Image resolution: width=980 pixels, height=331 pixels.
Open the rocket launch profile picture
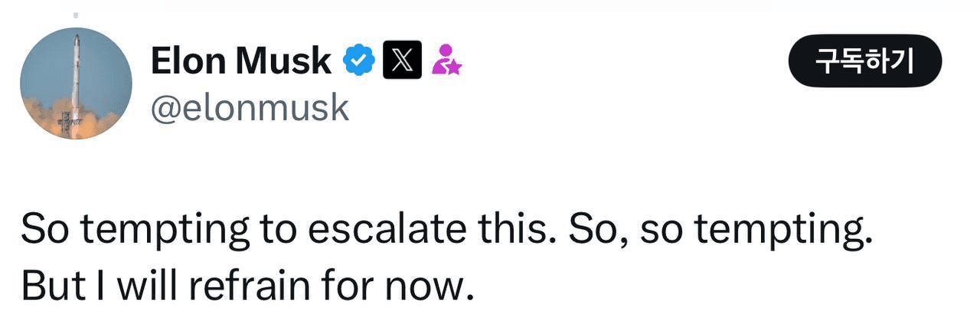point(76,83)
